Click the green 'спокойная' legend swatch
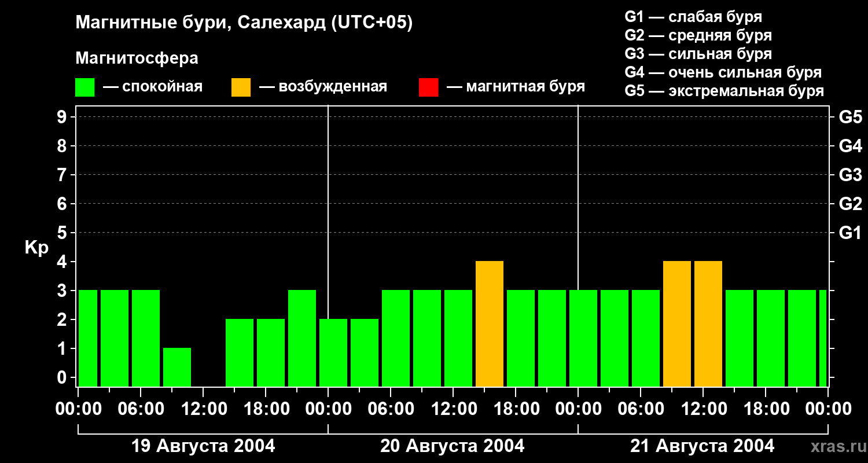The image size is (868, 463). coord(85,87)
